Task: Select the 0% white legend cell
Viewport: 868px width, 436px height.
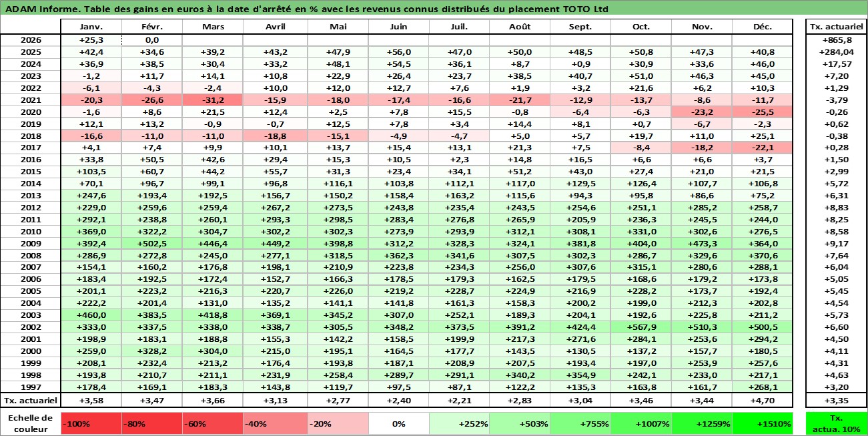Action: coord(399,423)
